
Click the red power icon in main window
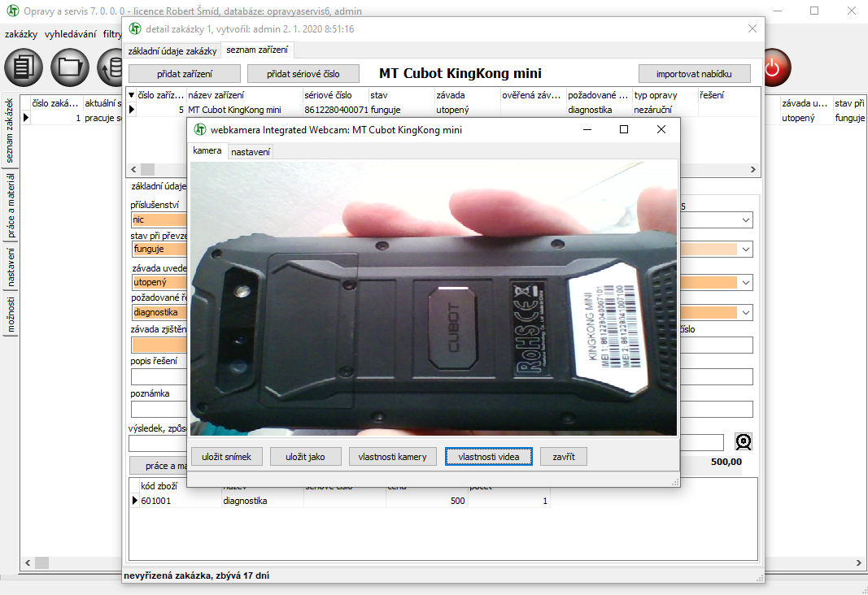[x=777, y=67]
